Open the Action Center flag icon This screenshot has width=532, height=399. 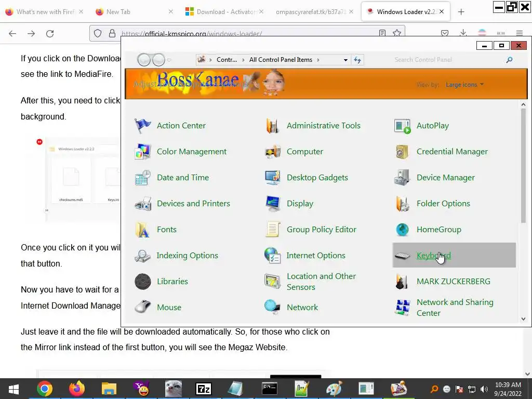click(142, 126)
